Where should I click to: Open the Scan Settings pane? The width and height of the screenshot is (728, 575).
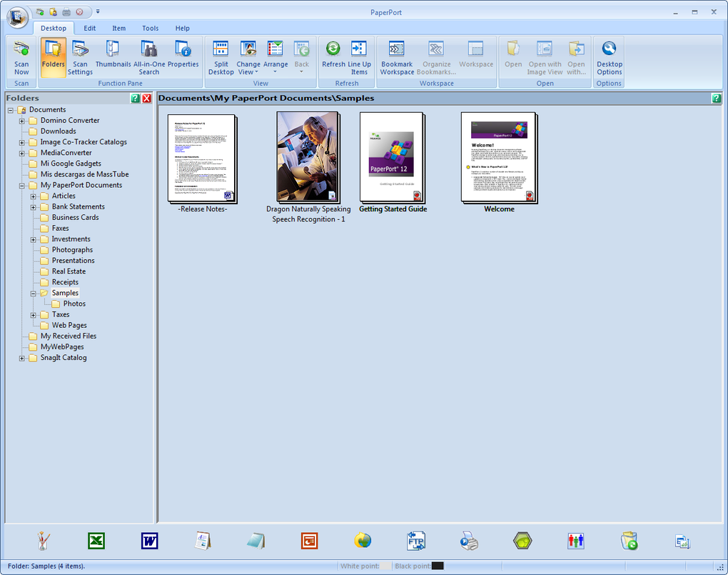click(80, 58)
